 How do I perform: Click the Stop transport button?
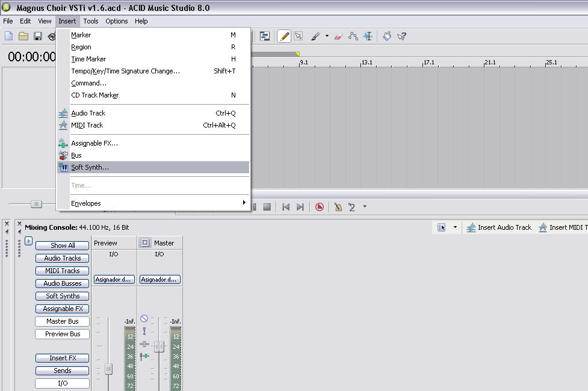tap(267, 207)
